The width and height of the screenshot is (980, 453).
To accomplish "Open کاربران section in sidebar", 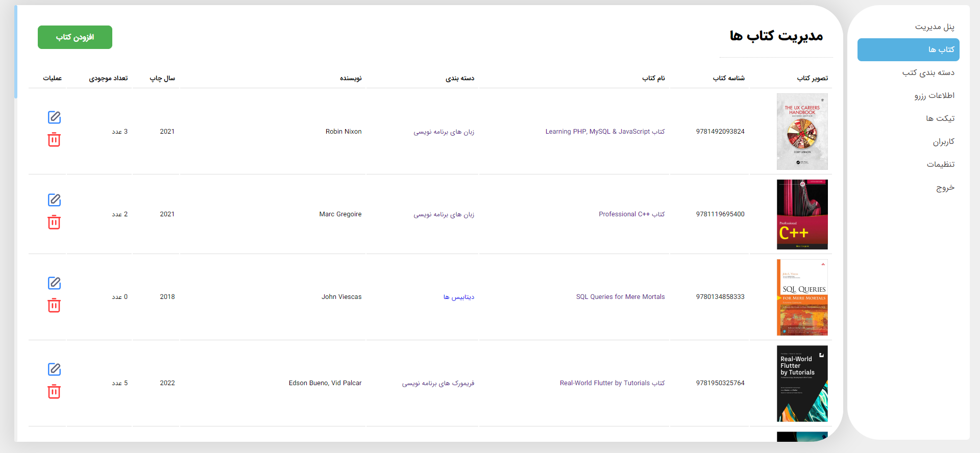I will coord(943,141).
